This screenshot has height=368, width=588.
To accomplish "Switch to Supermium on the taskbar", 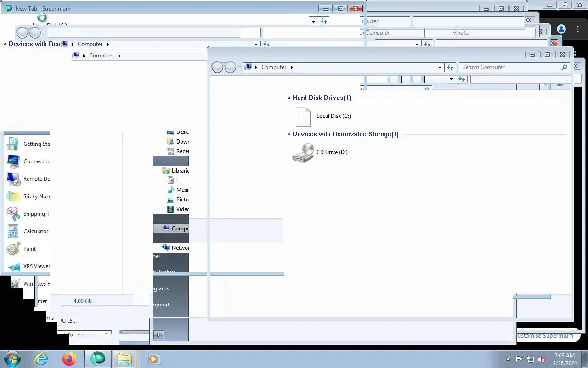I will pos(98,359).
